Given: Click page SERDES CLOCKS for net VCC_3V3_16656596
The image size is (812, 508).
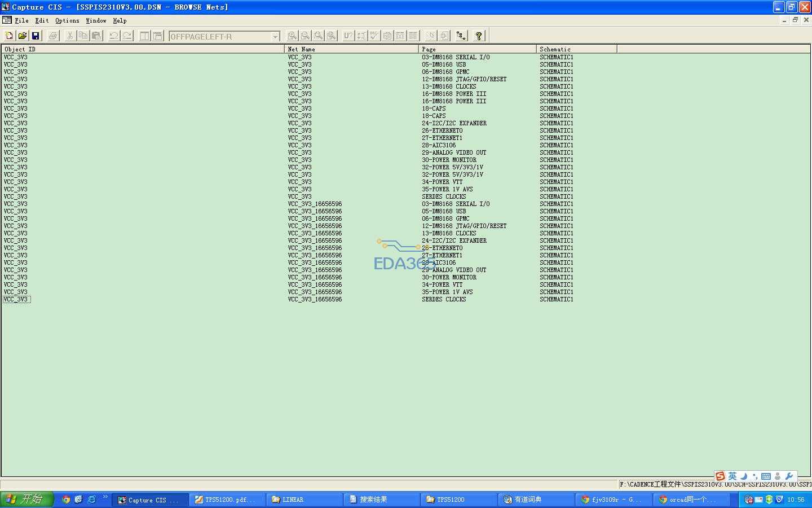Looking at the screenshot, I should point(444,299).
